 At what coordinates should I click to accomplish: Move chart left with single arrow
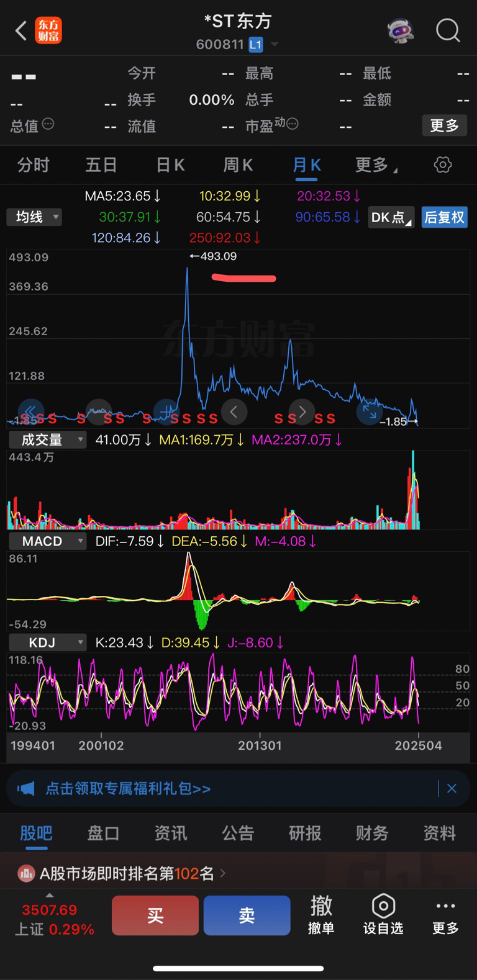point(234,411)
